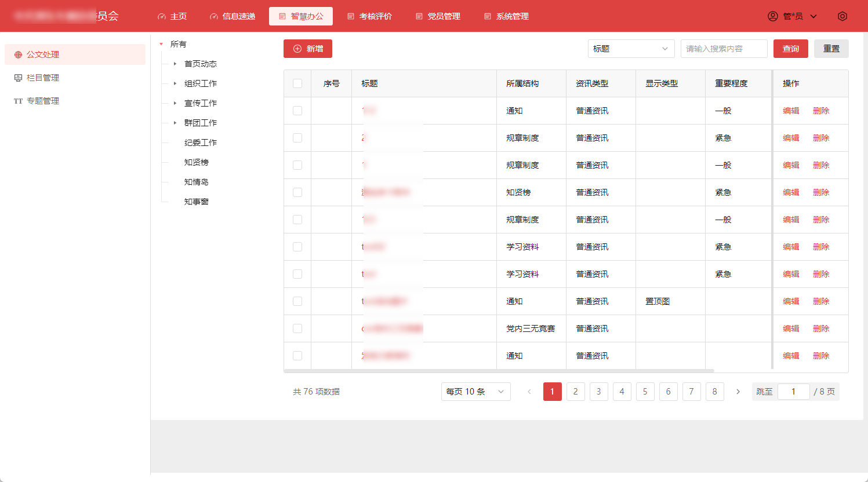The image size is (868, 482).
Task: Go to the 主页 tab
Action: point(172,16)
